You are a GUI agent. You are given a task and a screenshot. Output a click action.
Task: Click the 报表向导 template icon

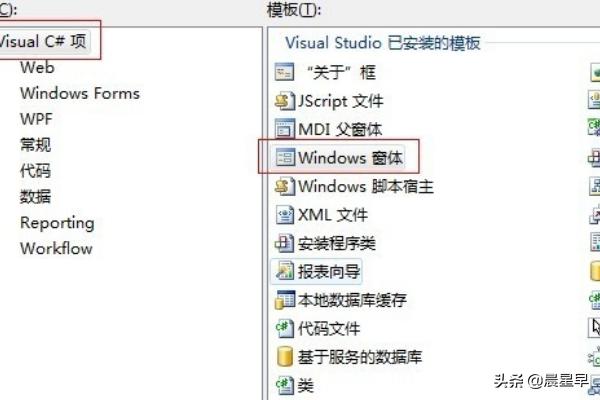(285, 271)
